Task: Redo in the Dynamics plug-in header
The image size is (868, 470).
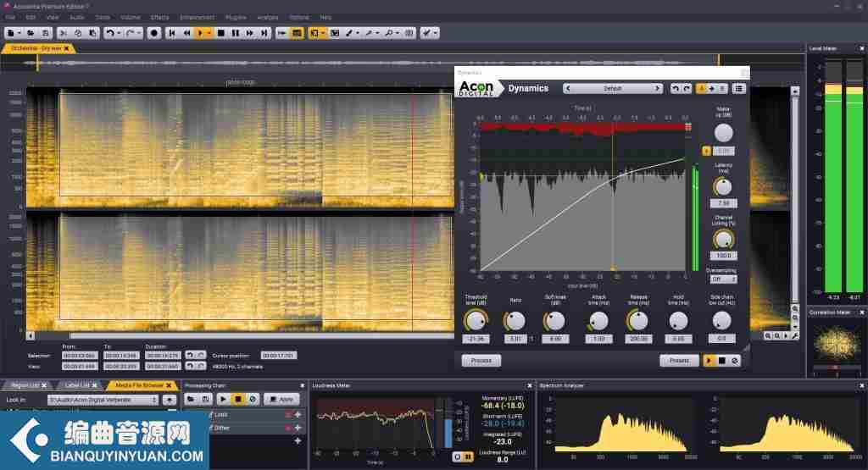Action: coord(687,88)
